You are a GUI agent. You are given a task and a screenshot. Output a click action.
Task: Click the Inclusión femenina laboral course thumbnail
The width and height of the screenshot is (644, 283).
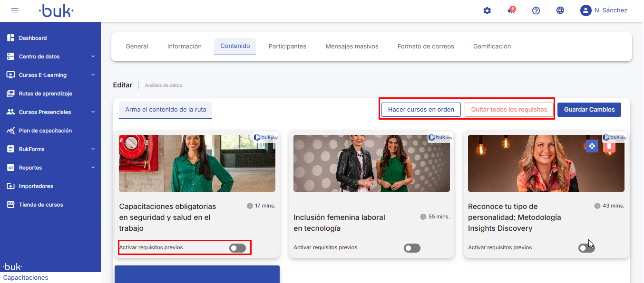click(x=371, y=163)
